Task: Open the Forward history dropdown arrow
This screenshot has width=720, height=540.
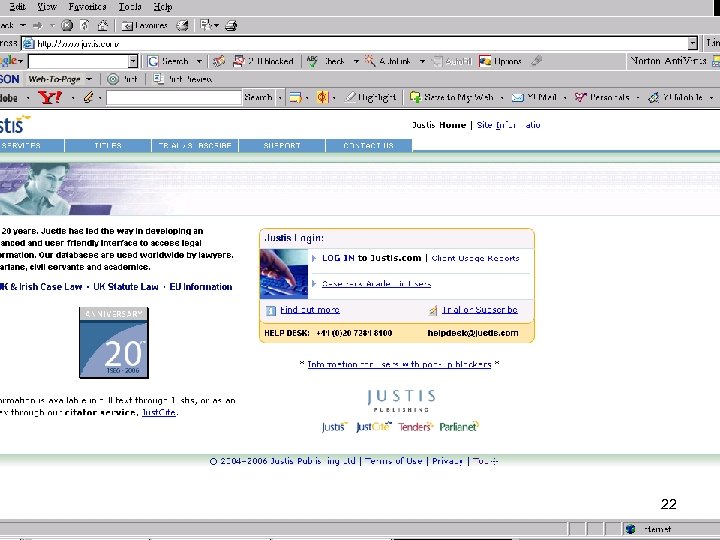Action: (x=52, y=25)
